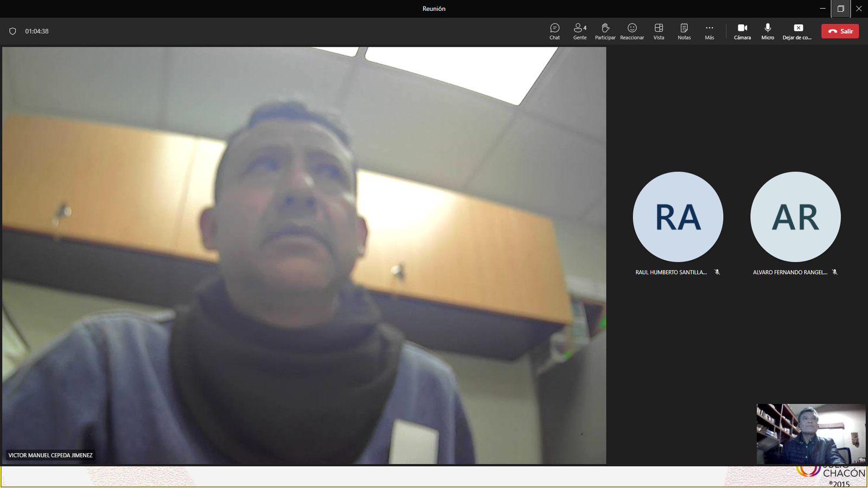Click Raul Humberto's muted microphone icon

[717, 272]
